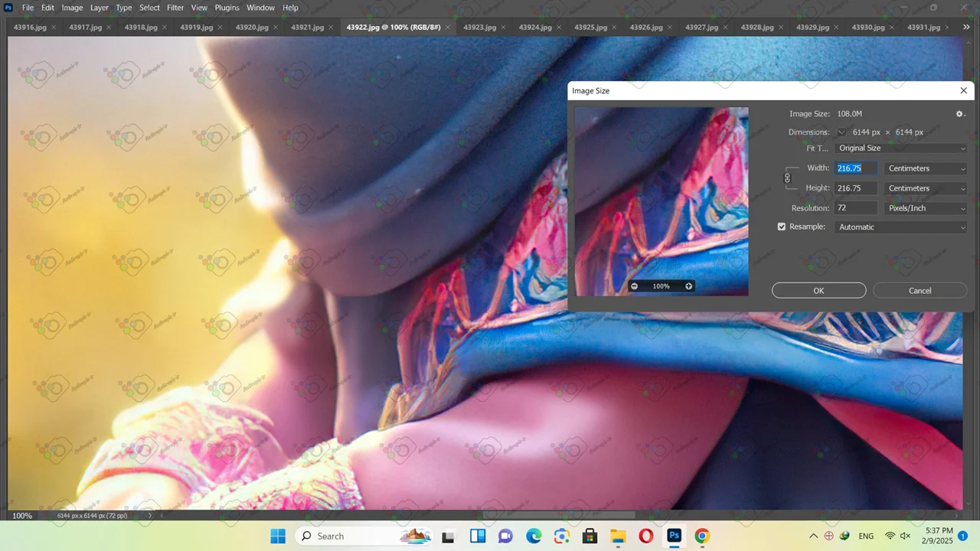Uncheck the Resample checkbox
The height and width of the screenshot is (551, 980).
[x=782, y=227]
